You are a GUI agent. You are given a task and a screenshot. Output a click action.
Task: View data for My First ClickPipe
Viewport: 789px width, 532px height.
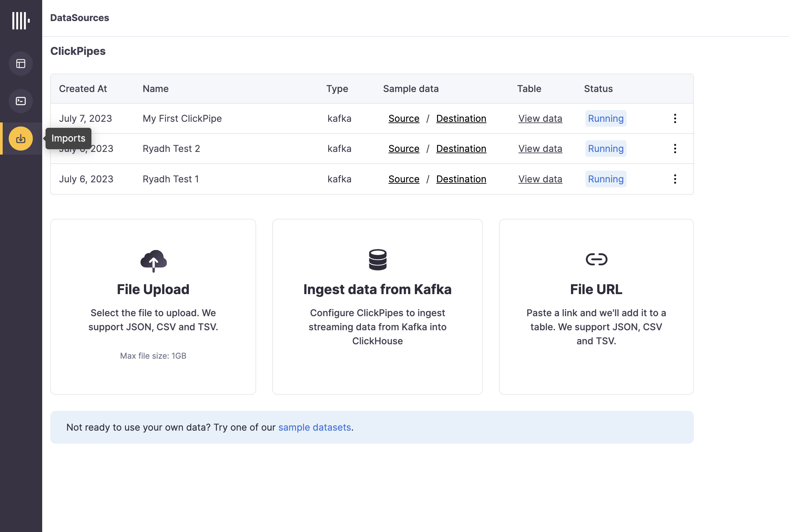540,118
